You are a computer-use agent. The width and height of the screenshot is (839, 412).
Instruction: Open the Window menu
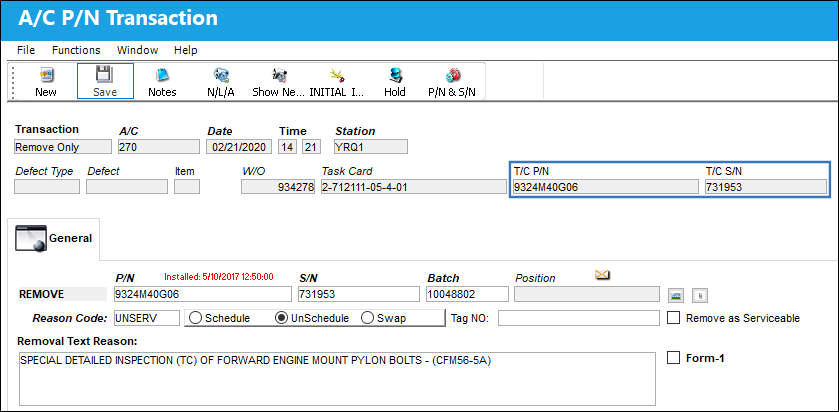coord(138,50)
